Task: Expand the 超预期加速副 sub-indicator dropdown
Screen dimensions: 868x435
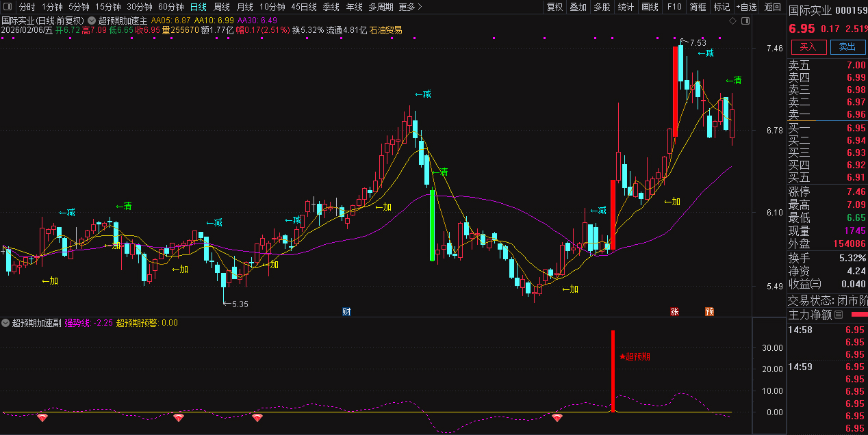Action: [6, 323]
